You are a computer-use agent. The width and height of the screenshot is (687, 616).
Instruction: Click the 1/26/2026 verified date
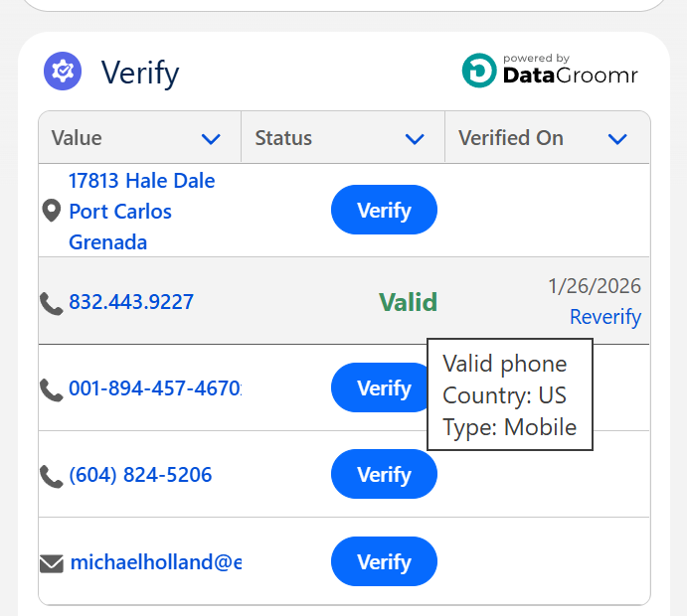tap(595, 286)
